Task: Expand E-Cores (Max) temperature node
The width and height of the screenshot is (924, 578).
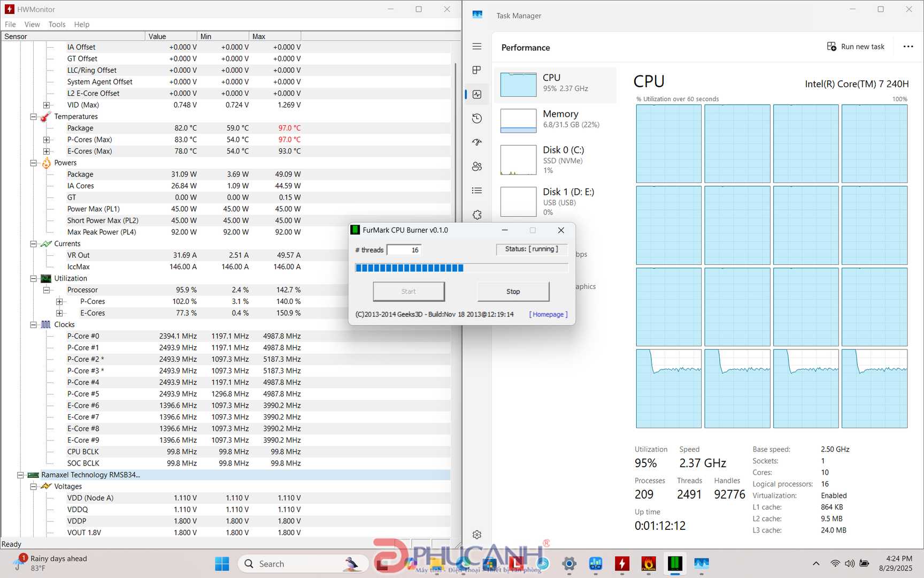Action: tap(47, 151)
